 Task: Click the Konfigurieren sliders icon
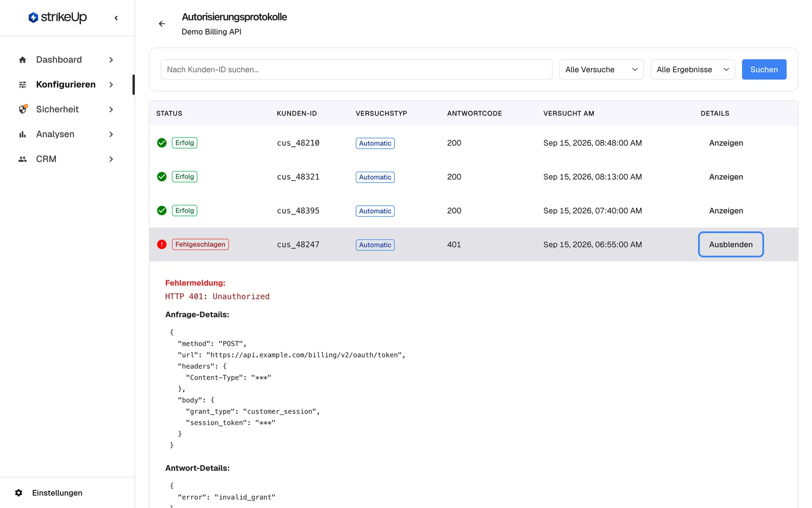pyautogui.click(x=23, y=85)
